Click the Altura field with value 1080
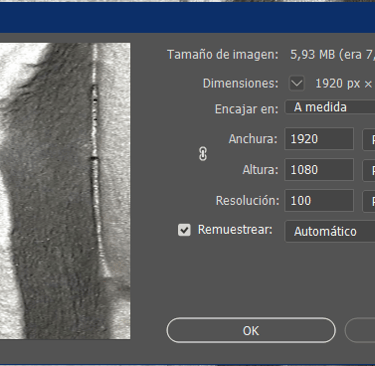Screen dimensions: 375x366 [319, 170]
